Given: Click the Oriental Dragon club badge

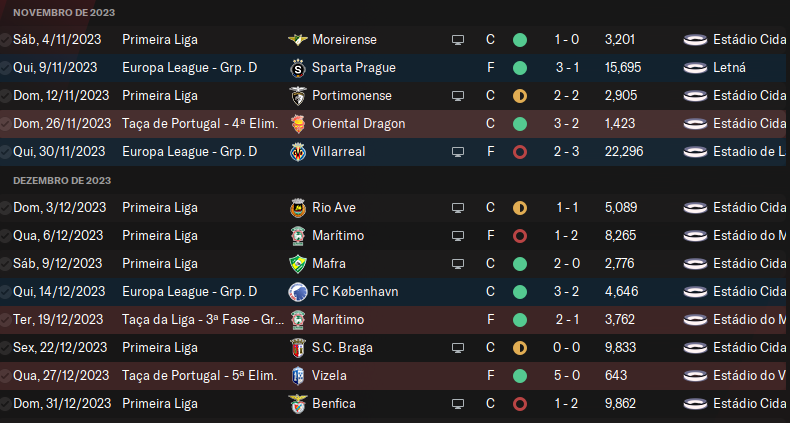Looking at the screenshot, I should 297,124.
